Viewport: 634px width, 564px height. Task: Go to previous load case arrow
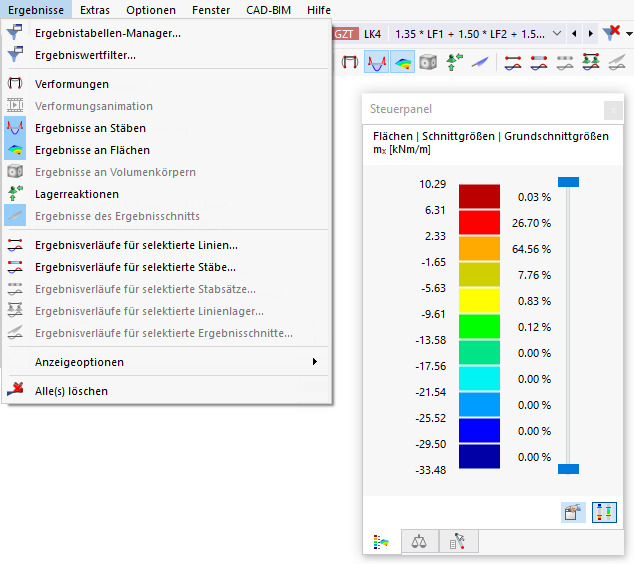(574, 34)
